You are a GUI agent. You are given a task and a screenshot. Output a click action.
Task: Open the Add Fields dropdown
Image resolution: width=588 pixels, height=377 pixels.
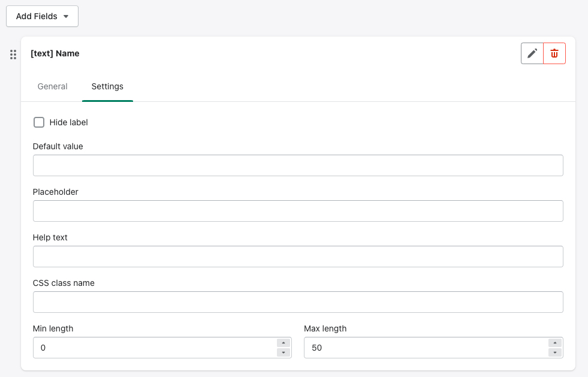pyautogui.click(x=42, y=16)
